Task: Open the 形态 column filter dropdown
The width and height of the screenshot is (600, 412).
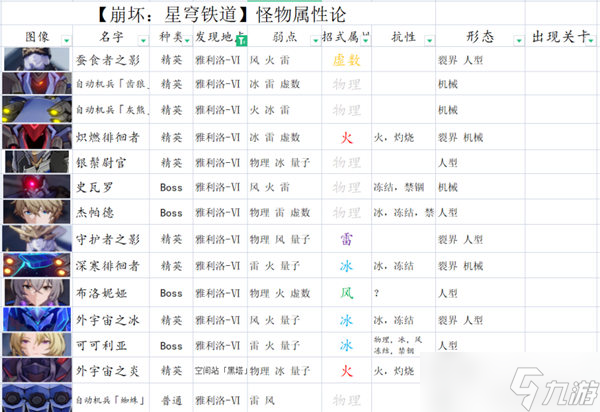Action: click(519, 40)
